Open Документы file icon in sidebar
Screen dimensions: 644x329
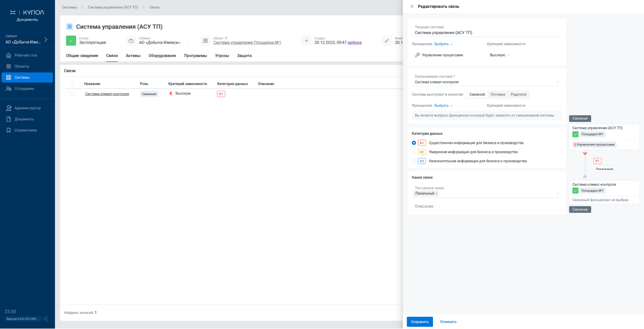9,119
